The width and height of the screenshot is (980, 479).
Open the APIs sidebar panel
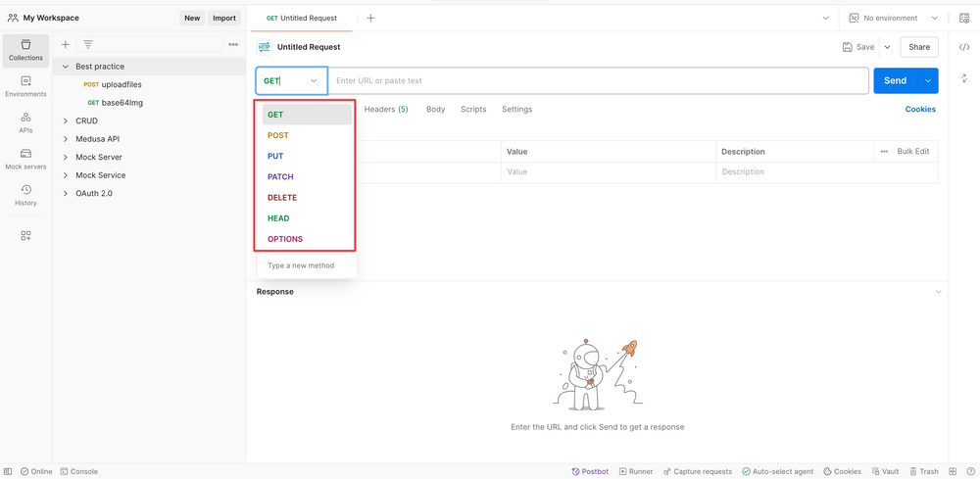pyautogui.click(x=25, y=122)
